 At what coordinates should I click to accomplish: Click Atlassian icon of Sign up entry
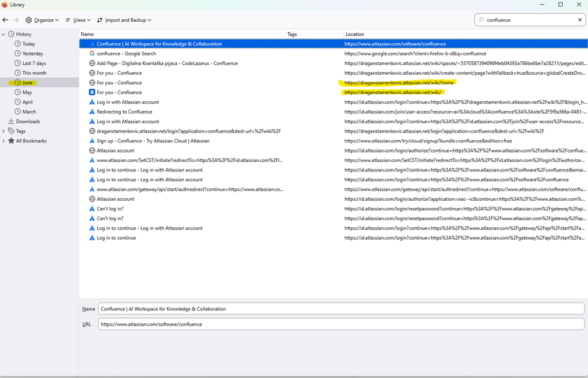(x=92, y=141)
